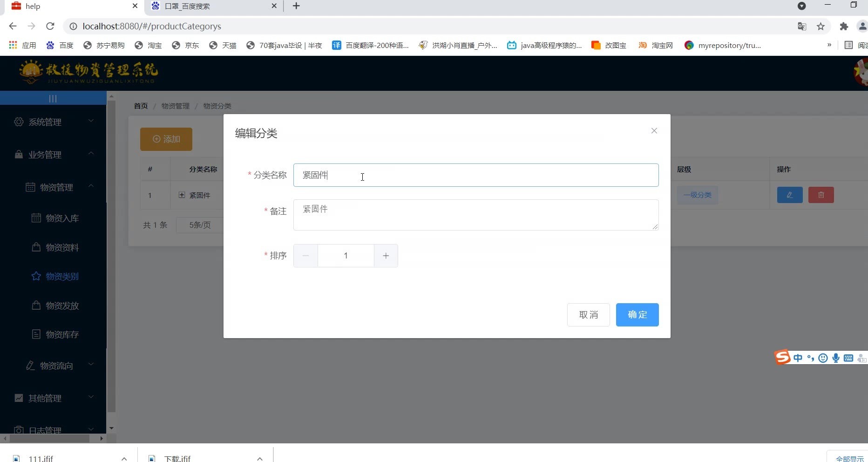
Task: Open the 改图宝 bookmark
Action: click(x=609, y=45)
